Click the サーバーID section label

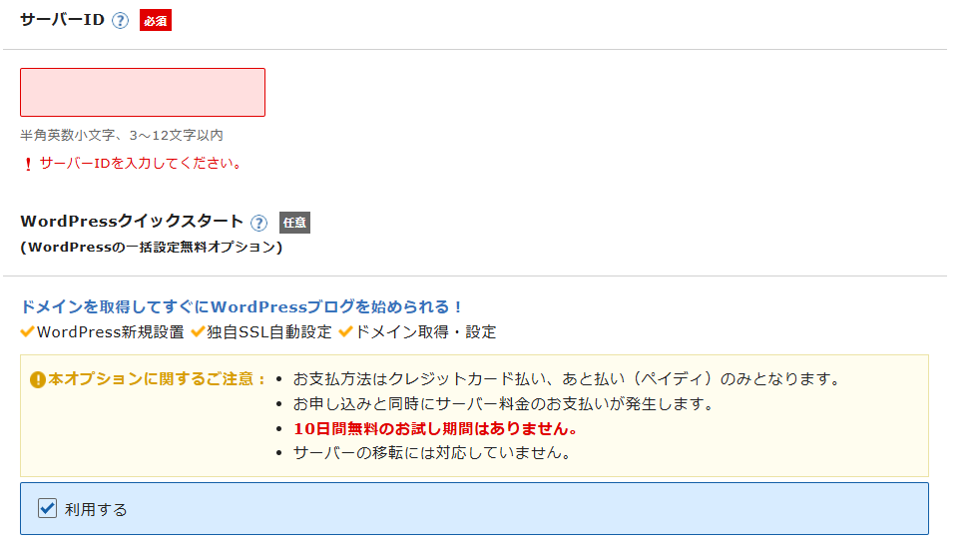click(62, 20)
